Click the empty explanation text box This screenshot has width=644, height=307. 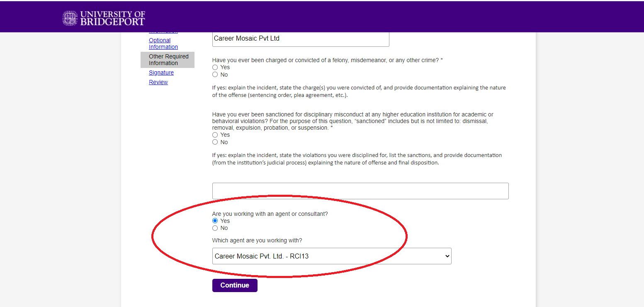[x=360, y=191]
